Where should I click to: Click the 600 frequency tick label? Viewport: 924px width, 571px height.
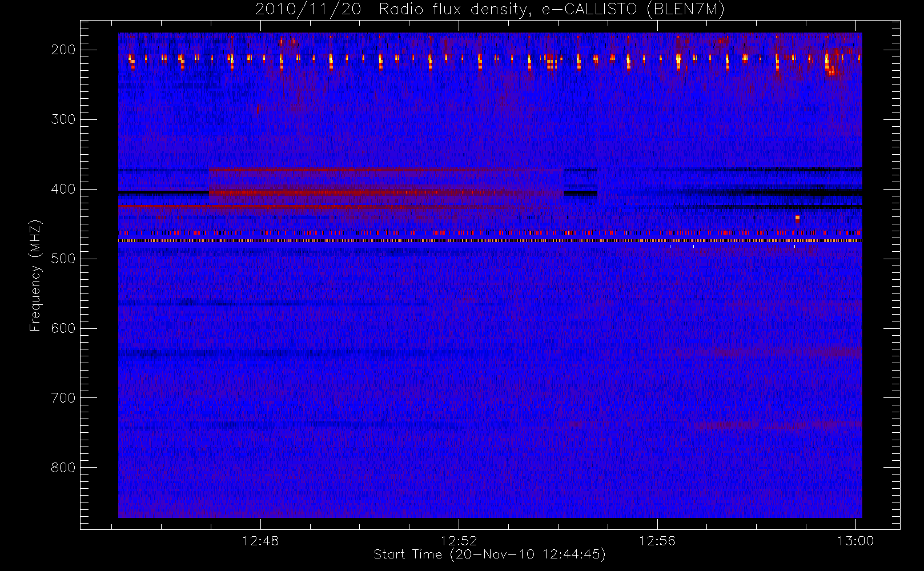pos(63,328)
